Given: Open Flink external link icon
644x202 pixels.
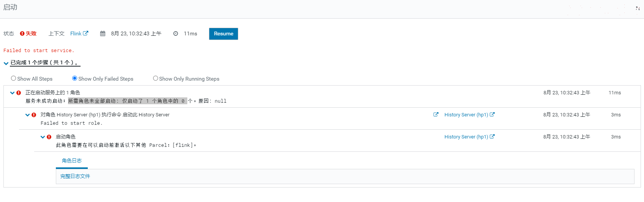Looking at the screenshot, I should click(85, 33).
